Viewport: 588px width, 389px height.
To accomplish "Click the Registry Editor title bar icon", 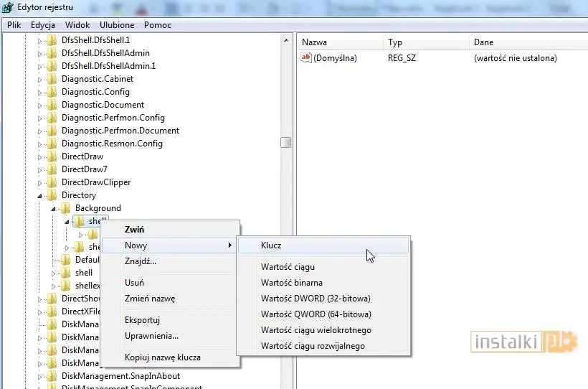I will pyautogui.click(x=7, y=8).
